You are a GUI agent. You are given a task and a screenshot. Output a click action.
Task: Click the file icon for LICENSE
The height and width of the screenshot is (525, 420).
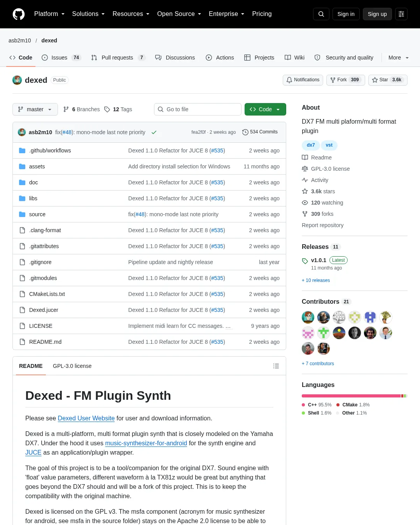pyautogui.click(x=22, y=326)
